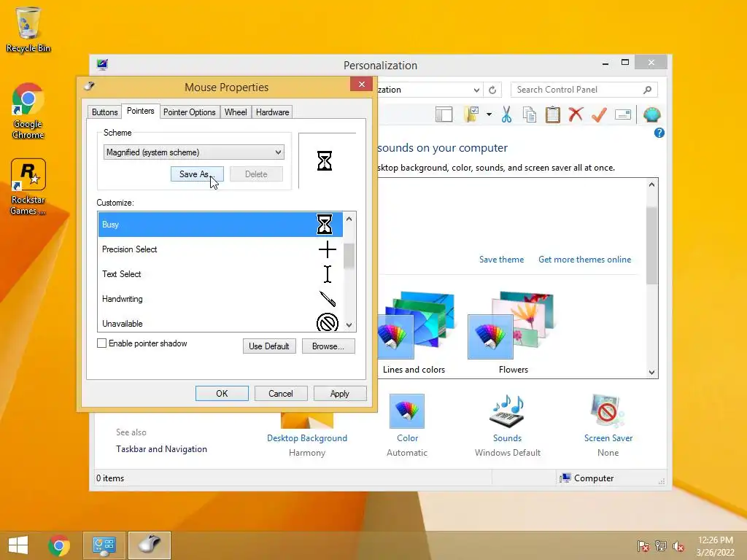Launch Chrome from the taskbar
The height and width of the screenshot is (560, 747).
[59, 545]
